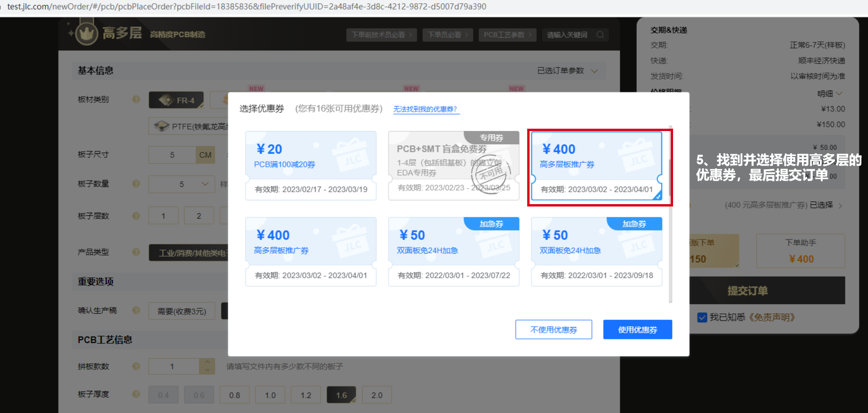The height and width of the screenshot is (413, 868).
Task: Click search magnifier icon in keyword box
Action: (x=600, y=35)
